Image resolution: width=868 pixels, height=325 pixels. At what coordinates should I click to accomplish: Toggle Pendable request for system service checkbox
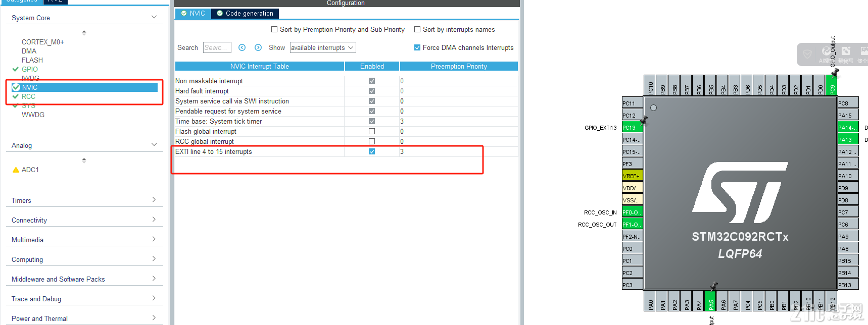tap(372, 111)
